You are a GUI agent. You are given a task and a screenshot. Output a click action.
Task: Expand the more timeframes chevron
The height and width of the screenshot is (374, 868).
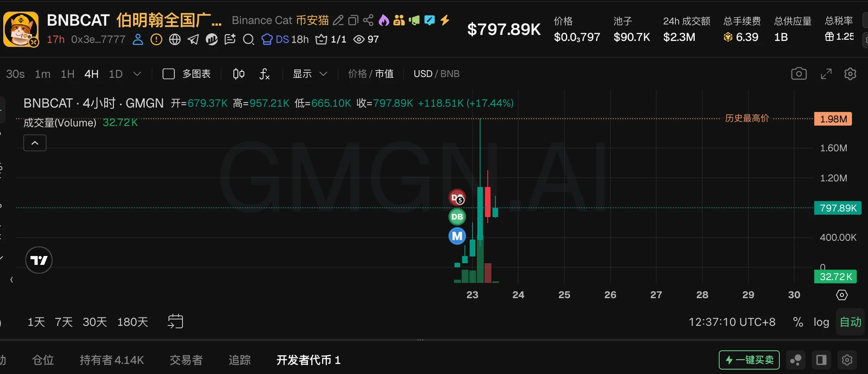137,74
